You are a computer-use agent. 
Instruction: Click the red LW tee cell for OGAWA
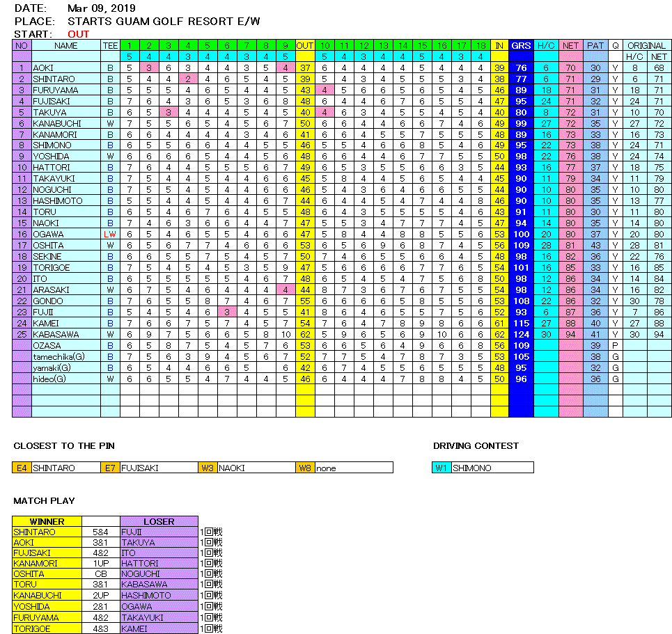110,235
